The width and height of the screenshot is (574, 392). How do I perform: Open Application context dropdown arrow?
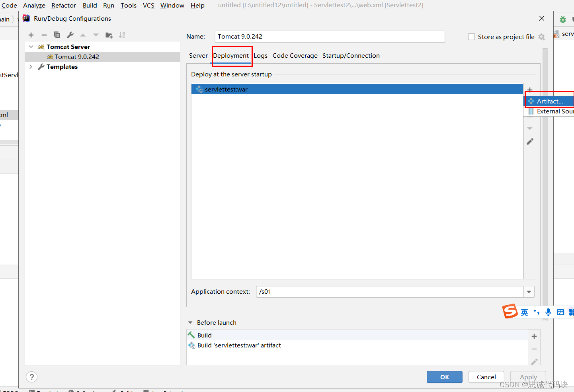[529, 292]
